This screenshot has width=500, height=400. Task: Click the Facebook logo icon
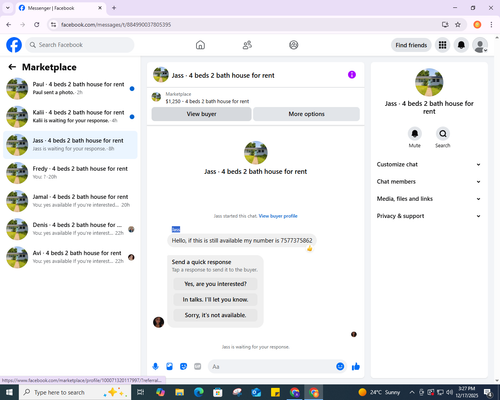pos(14,45)
